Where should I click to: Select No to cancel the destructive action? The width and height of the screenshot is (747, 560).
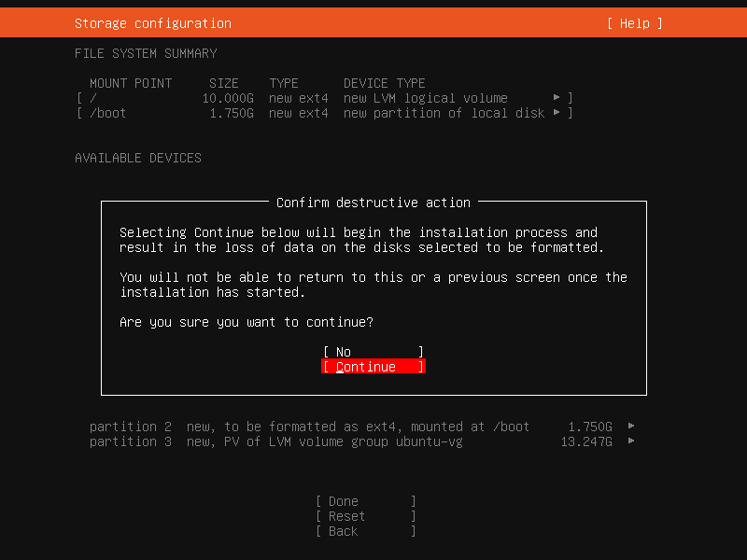tap(372, 351)
